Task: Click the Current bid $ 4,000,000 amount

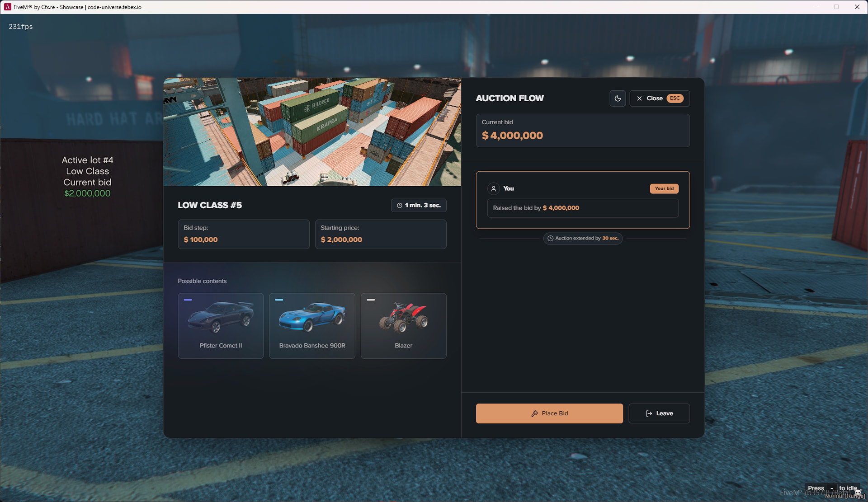Action: tap(512, 136)
